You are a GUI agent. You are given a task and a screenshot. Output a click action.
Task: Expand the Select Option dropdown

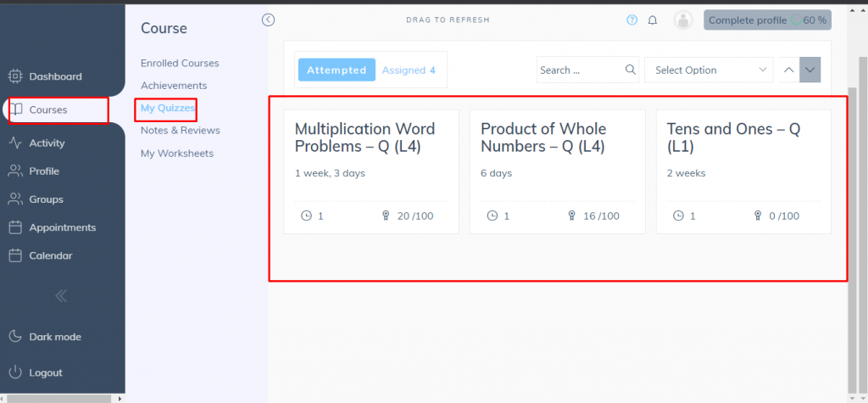click(708, 70)
